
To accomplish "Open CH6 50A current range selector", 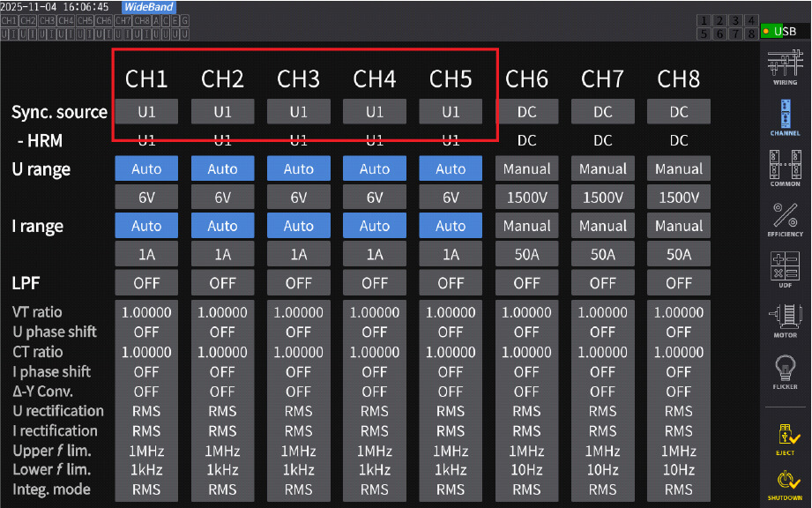I will click(526, 255).
